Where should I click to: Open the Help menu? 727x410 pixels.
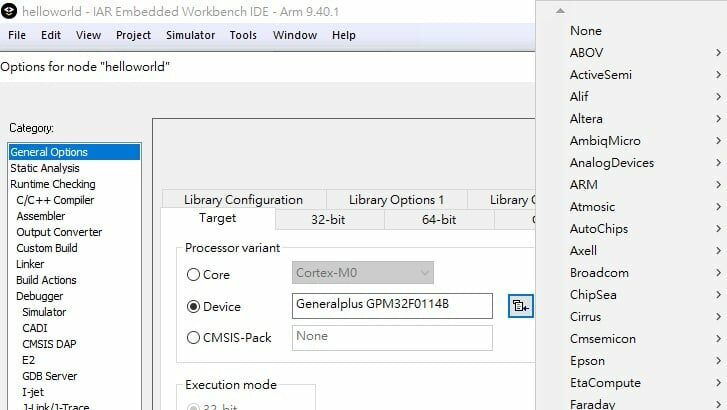(x=344, y=35)
